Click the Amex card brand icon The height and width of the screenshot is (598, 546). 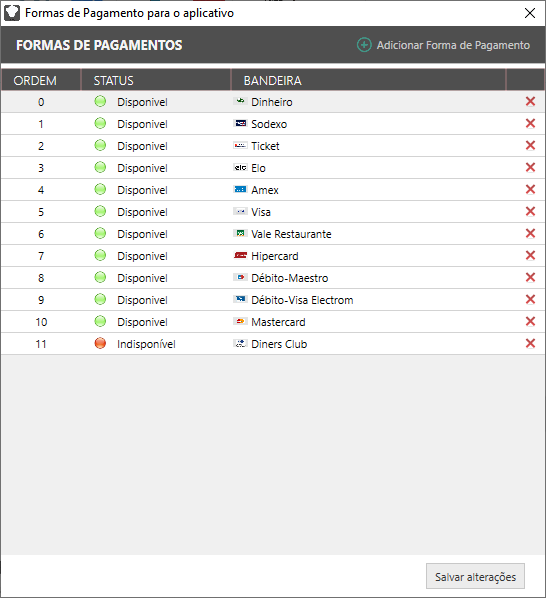pyautogui.click(x=240, y=190)
